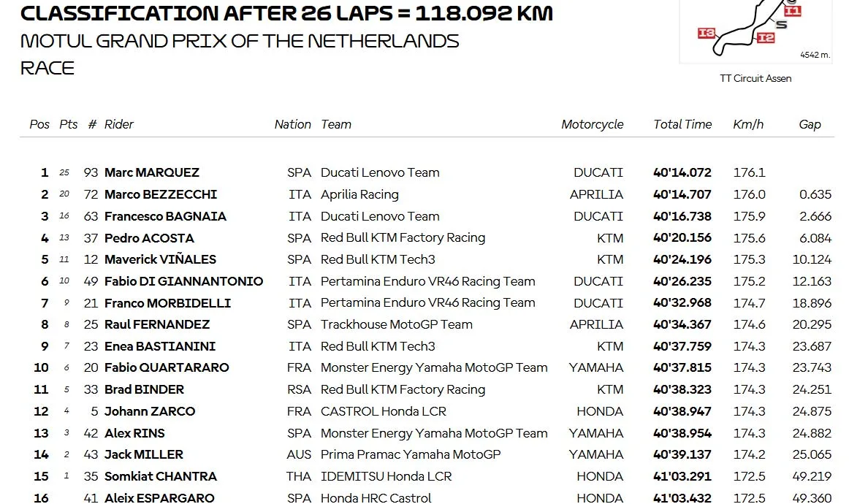This screenshot has width=849, height=504.
Task: Click the T1 sector marker on circuit map
Action: [x=792, y=11]
